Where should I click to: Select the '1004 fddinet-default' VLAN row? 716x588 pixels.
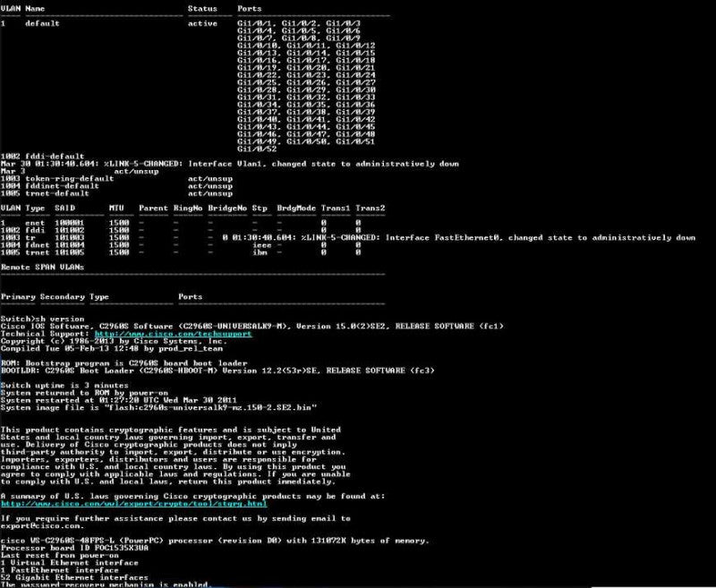coord(116,186)
